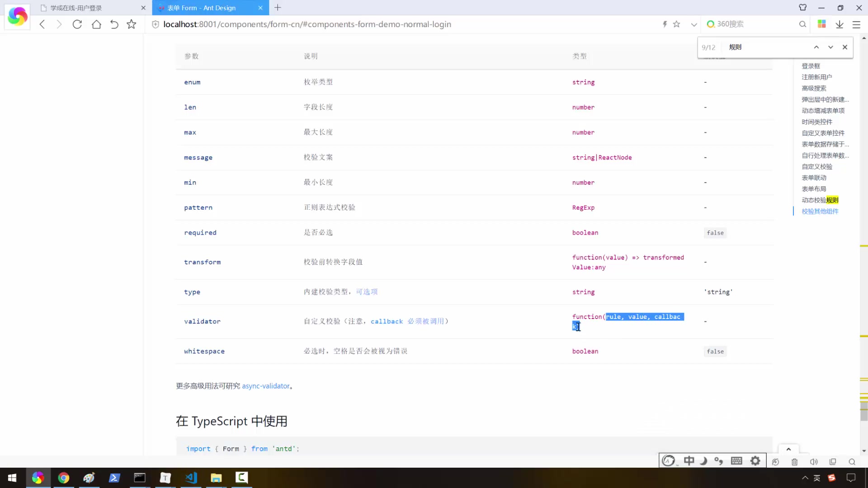Jump to 校验其他组件 anchor
The height and width of the screenshot is (488, 868).
820,211
